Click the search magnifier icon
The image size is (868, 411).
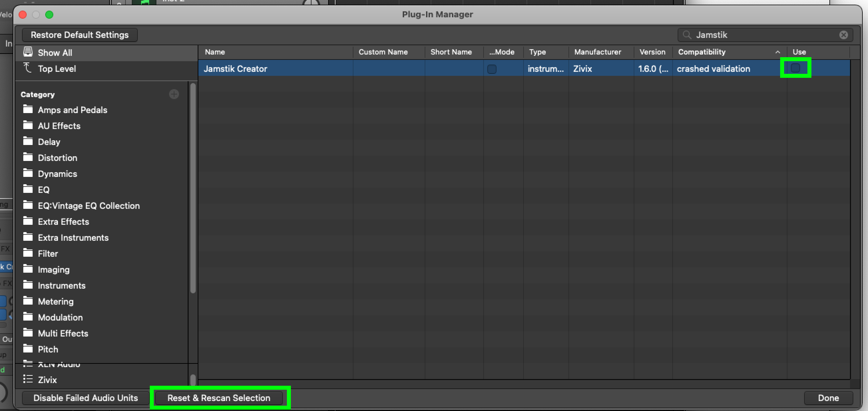click(x=687, y=35)
